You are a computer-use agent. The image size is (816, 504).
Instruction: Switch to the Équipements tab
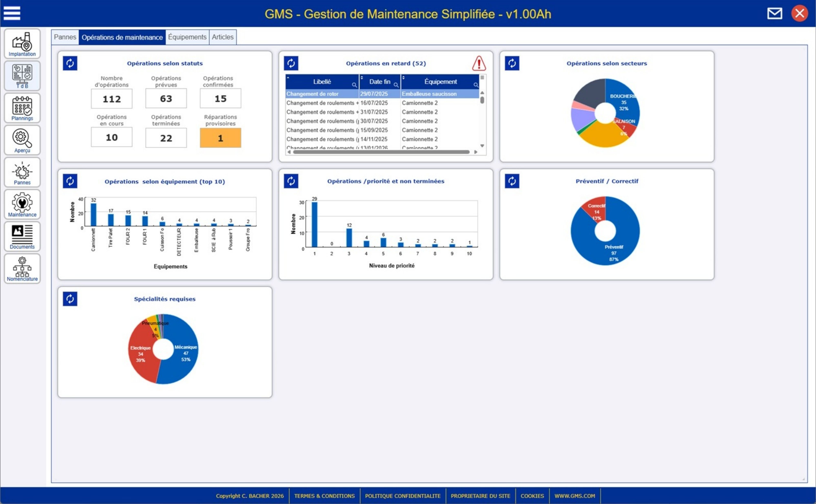pyautogui.click(x=187, y=37)
